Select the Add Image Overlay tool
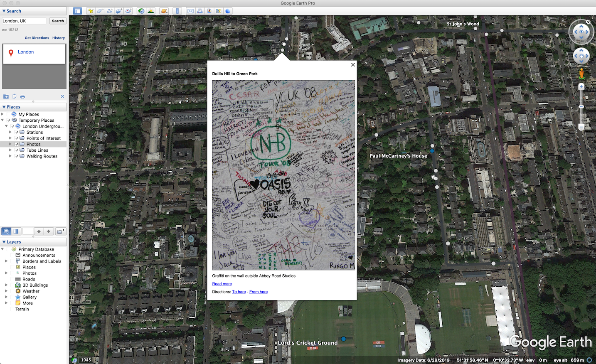The width and height of the screenshot is (596, 364). (119, 11)
